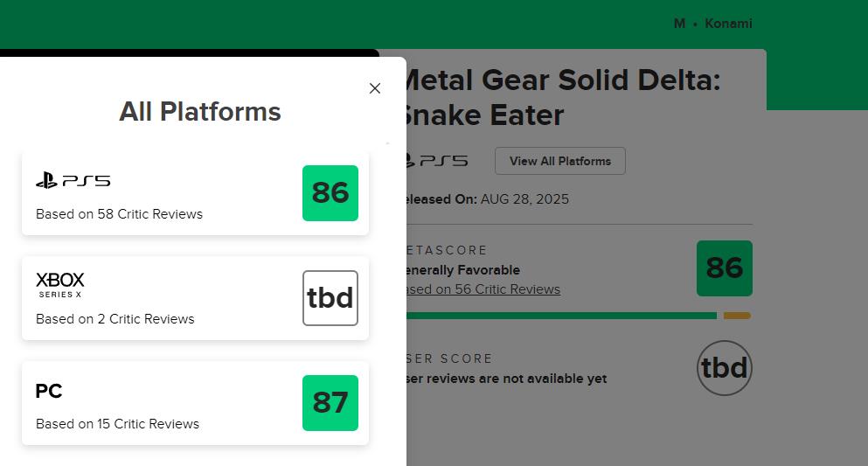Click the Xbox Series X logo
This screenshot has width=868, height=466.
point(60,284)
